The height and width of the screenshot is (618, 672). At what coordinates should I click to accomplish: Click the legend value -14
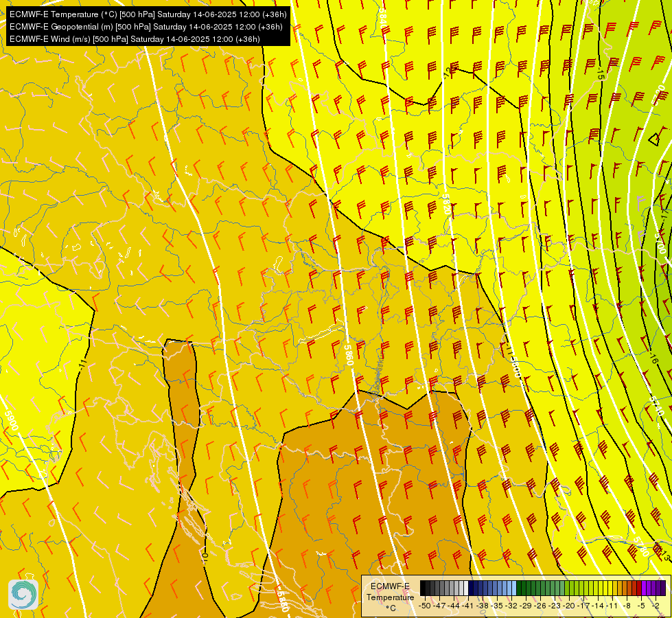click(598, 606)
